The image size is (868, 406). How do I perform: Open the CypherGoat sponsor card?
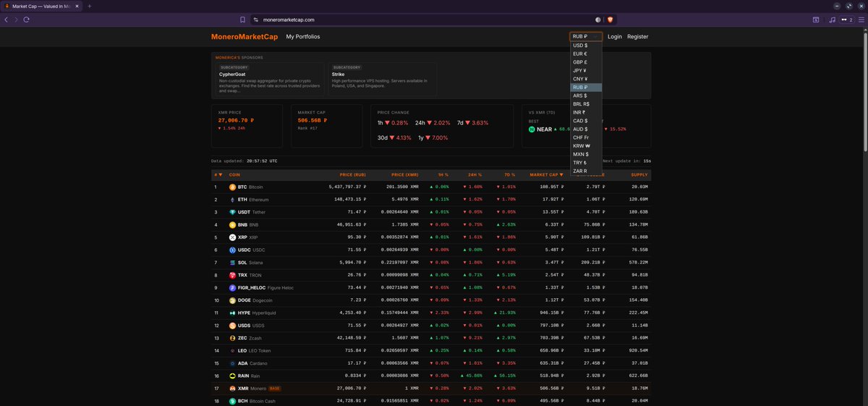coord(268,80)
